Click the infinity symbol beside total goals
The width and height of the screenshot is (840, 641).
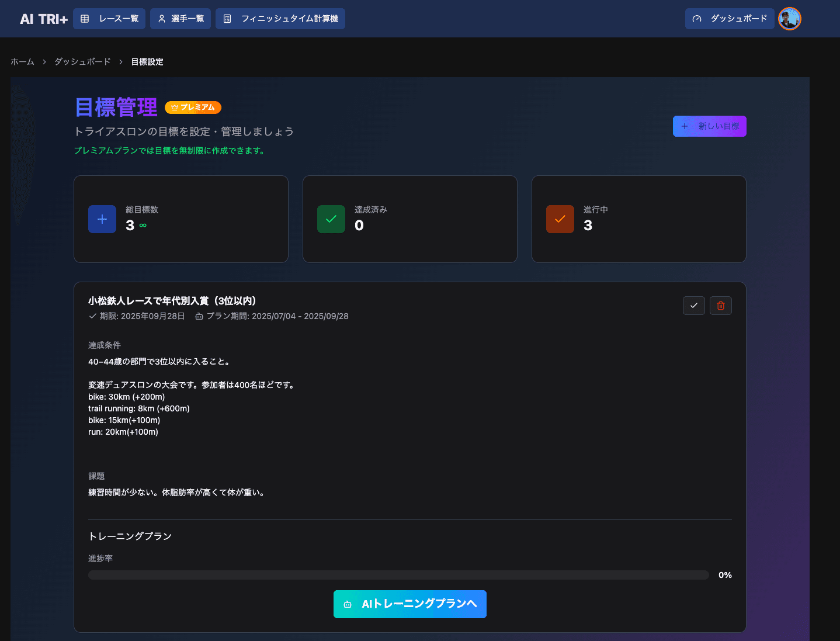(143, 226)
